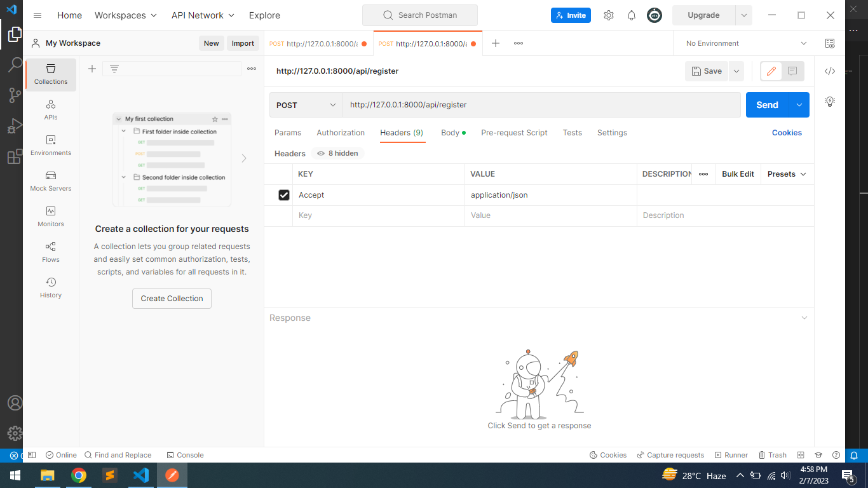
Task: Open Mock Servers in sidebar
Action: coord(51,181)
